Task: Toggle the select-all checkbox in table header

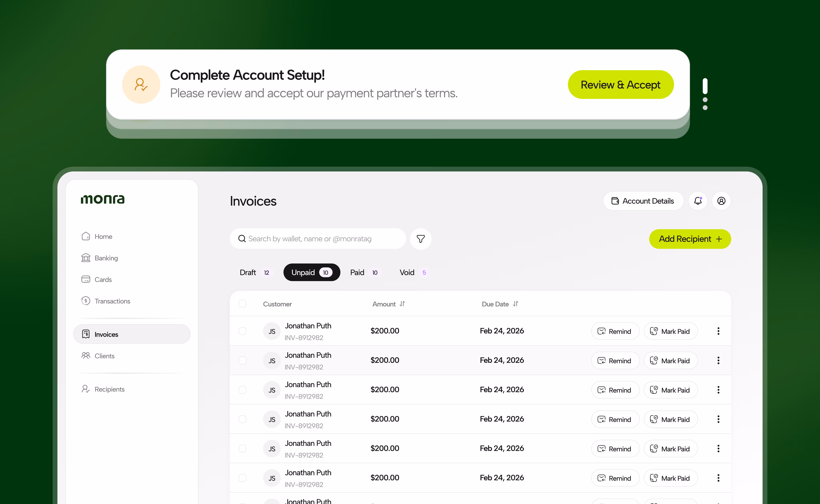Action: click(242, 304)
